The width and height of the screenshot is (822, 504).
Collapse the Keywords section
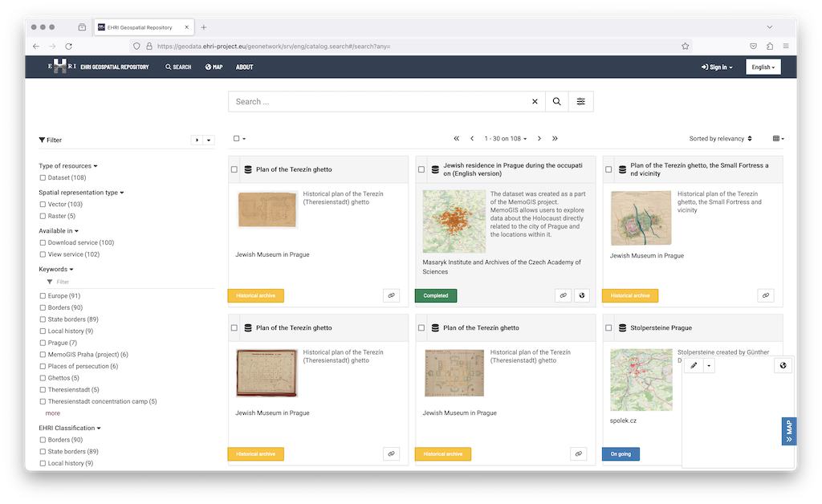[x=55, y=270]
